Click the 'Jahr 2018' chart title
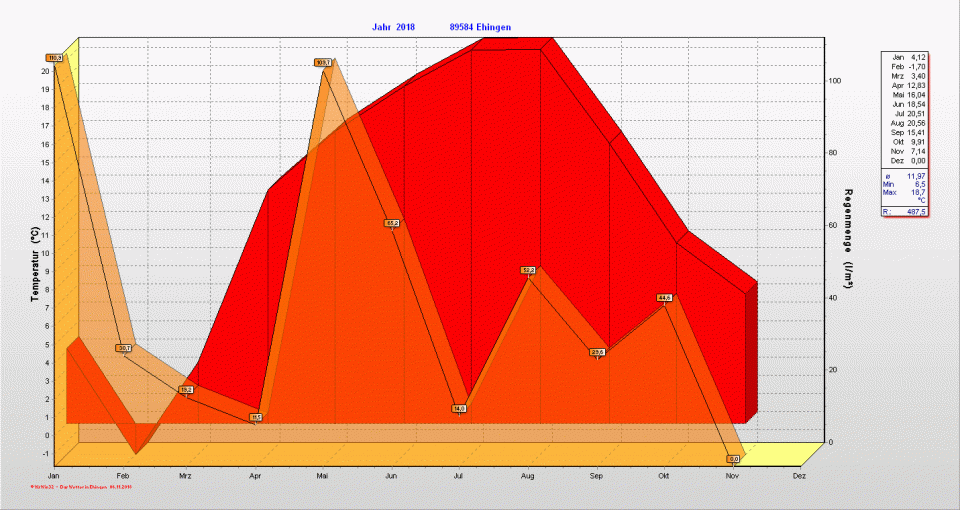The width and height of the screenshot is (960, 510). click(392, 27)
